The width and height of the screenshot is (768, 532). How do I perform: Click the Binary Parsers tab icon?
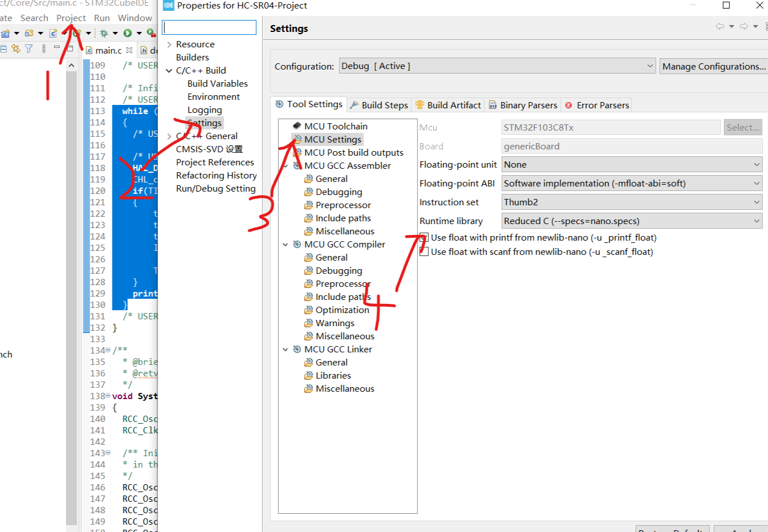(493, 105)
